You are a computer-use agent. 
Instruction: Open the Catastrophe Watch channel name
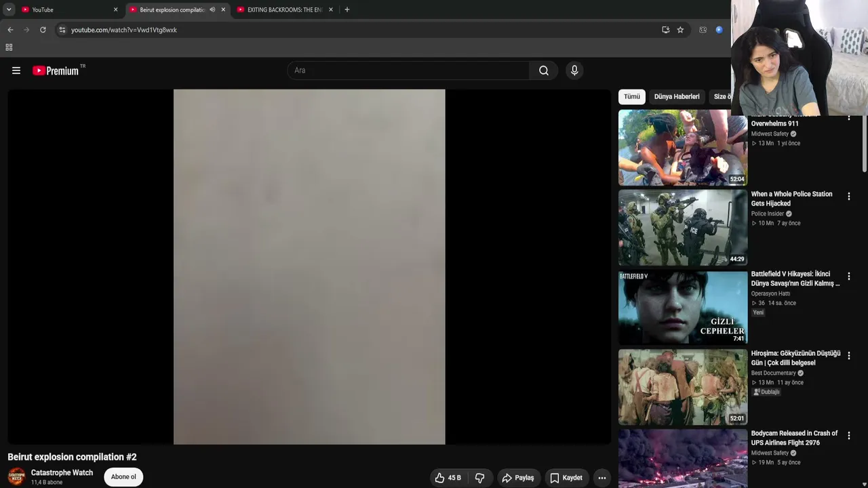pos(62,473)
